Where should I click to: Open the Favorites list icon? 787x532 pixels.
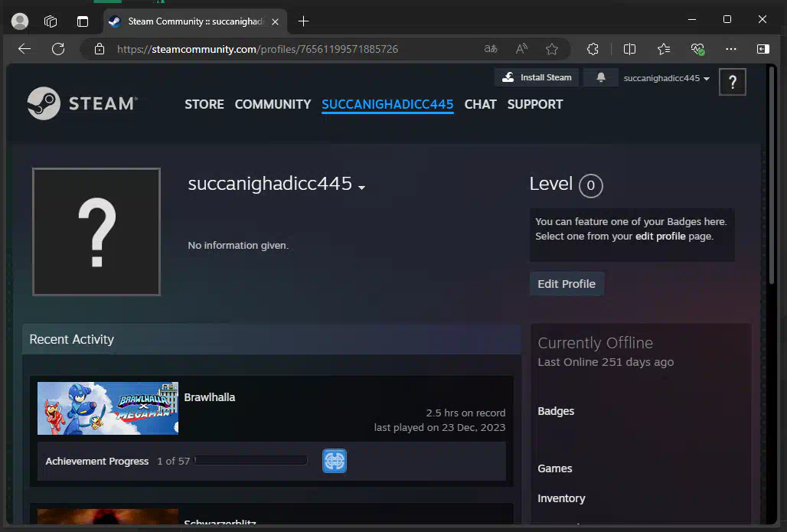point(664,49)
